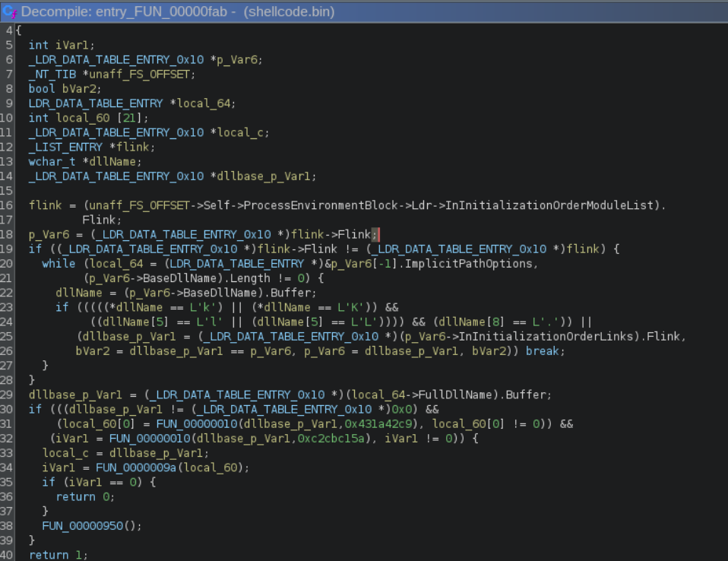Viewport: 728px width, 561px height.
Task: Select the ImplicitPathOptions field on line 20
Action: tap(469, 264)
